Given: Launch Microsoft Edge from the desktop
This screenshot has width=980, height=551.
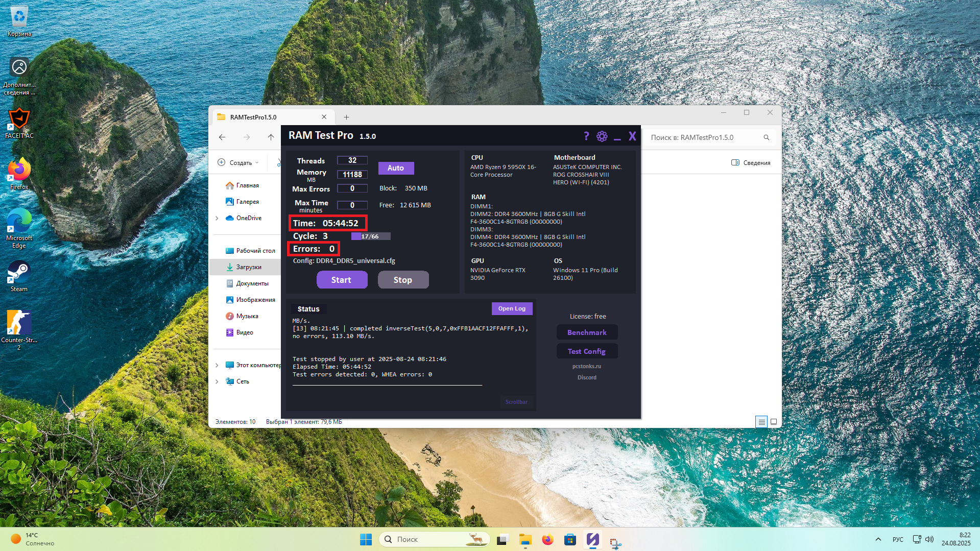Looking at the screenshot, I should click(x=19, y=228).
